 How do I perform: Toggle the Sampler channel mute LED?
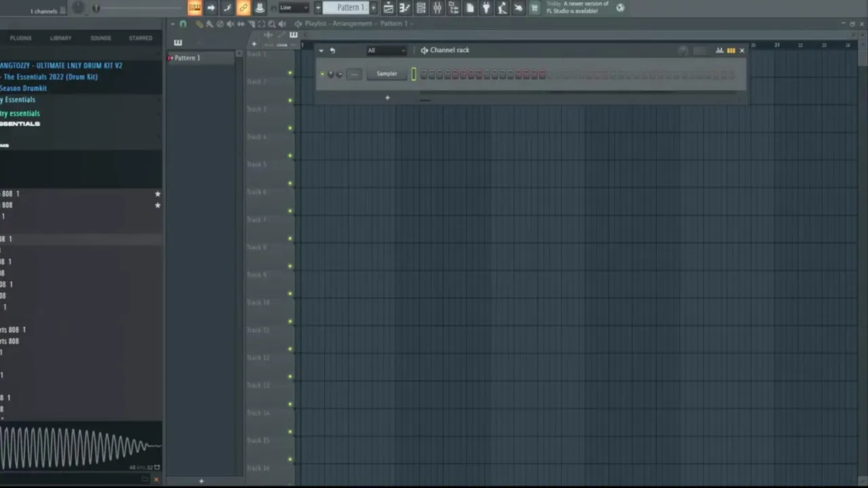[322, 74]
